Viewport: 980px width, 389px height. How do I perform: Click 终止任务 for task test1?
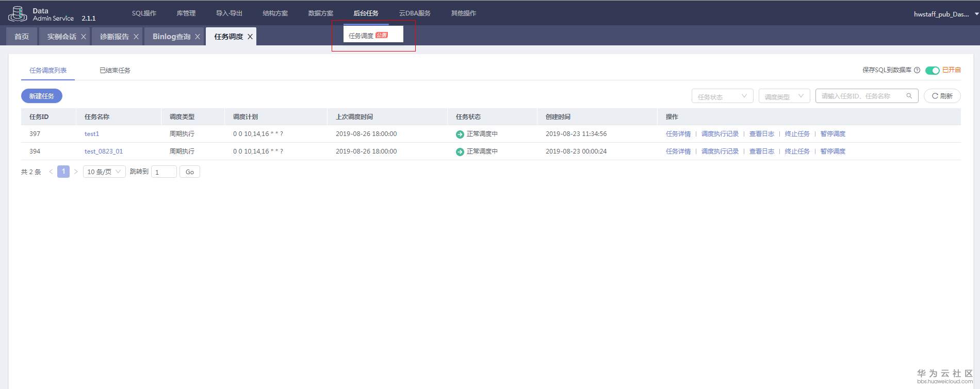pyautogui.click(x=797, y=134)
